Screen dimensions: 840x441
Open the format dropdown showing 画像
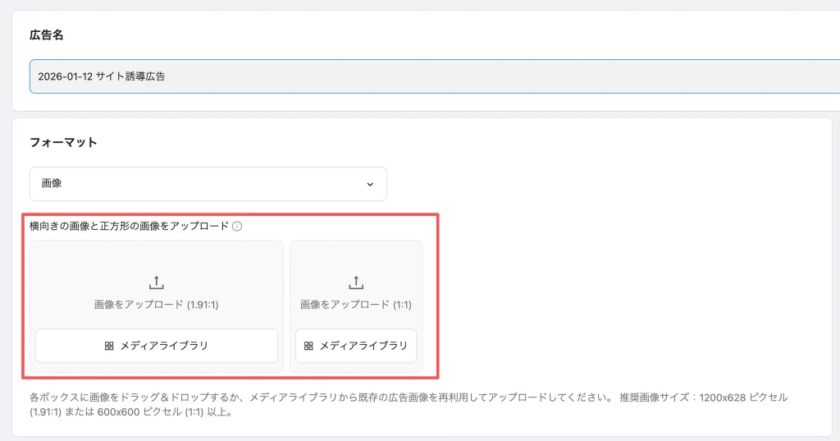(208, 184)
